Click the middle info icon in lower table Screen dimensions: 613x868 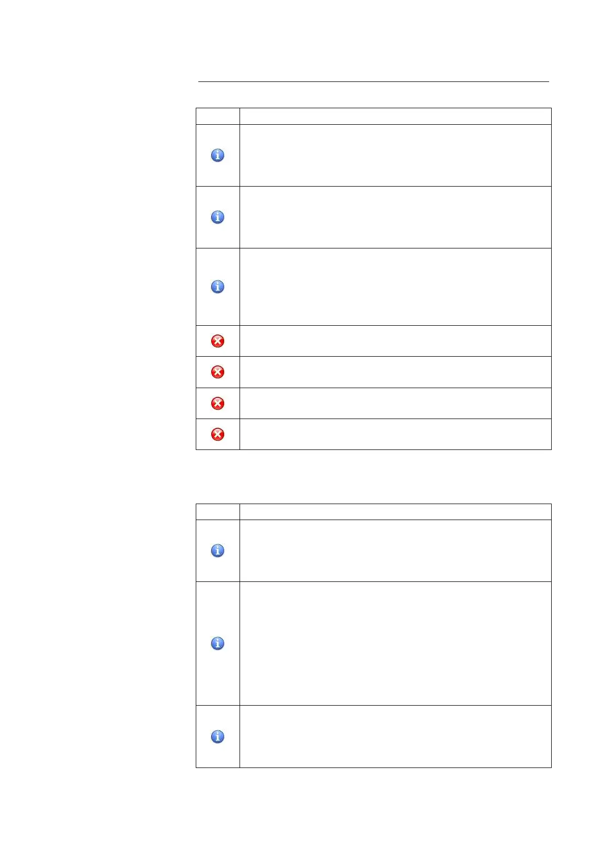[x=217, y=643]
